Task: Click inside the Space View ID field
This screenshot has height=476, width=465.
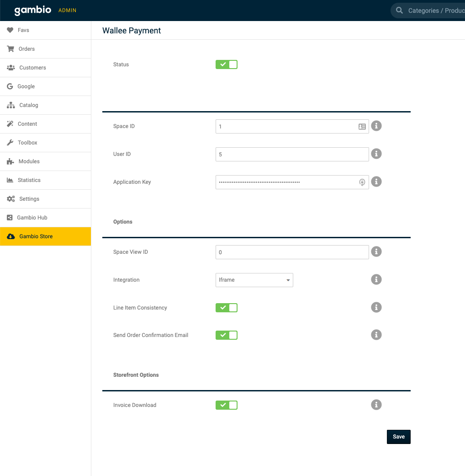Action: tap(292, 252)
